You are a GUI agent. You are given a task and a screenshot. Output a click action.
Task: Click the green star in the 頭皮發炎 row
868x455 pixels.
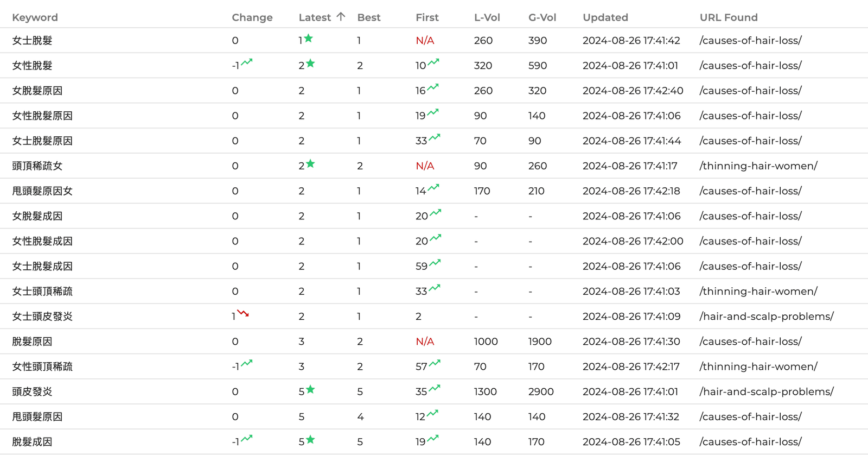tap(310, 389)
